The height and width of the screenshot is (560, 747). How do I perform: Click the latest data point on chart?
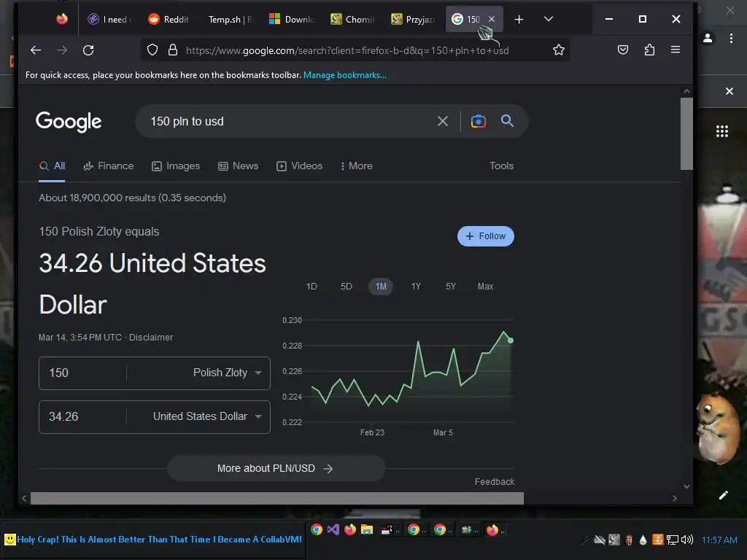click(x=511, y=341)
